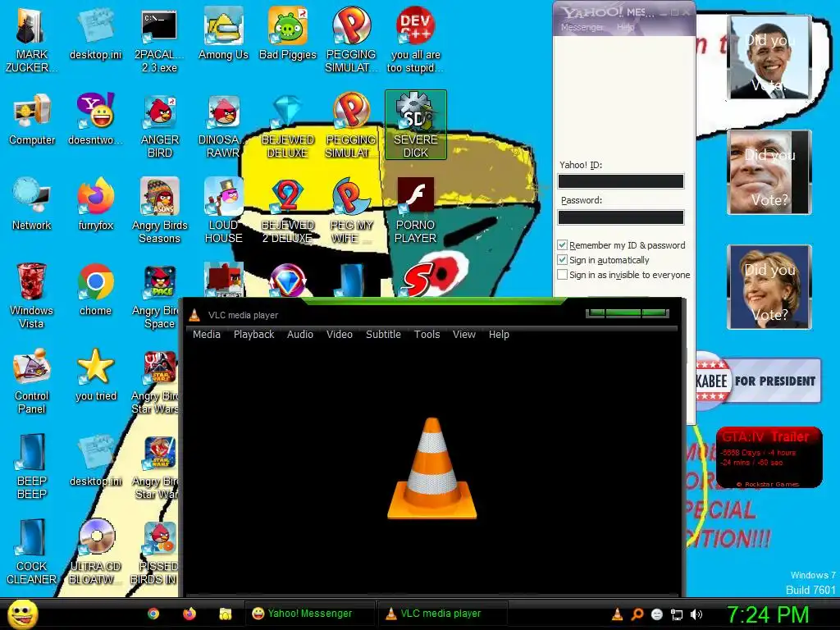
Task: Select the BEEP BEEP desktop icon
Action: [32, 467]
